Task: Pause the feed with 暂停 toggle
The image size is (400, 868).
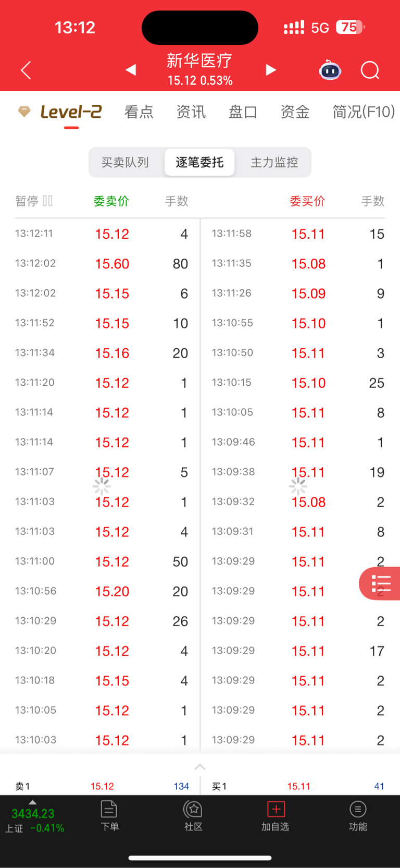Action: (x=34, y=201)
